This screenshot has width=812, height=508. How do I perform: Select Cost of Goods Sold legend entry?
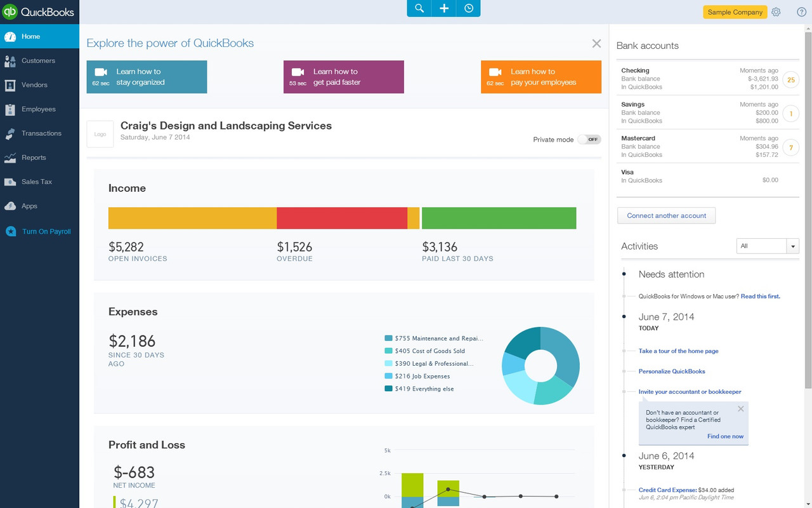(424, 351)
